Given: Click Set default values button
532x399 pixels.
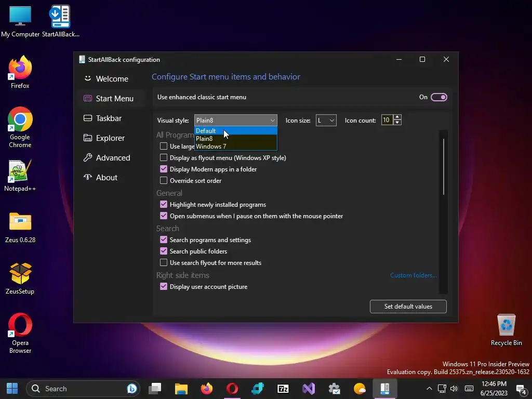Looking at the screenshot, I should (x=408, y=307).
